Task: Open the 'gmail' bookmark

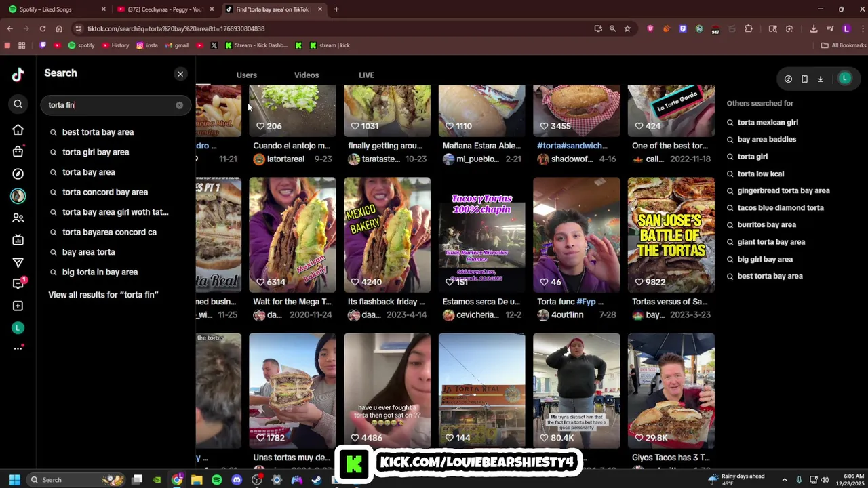Action: point(177,45)
